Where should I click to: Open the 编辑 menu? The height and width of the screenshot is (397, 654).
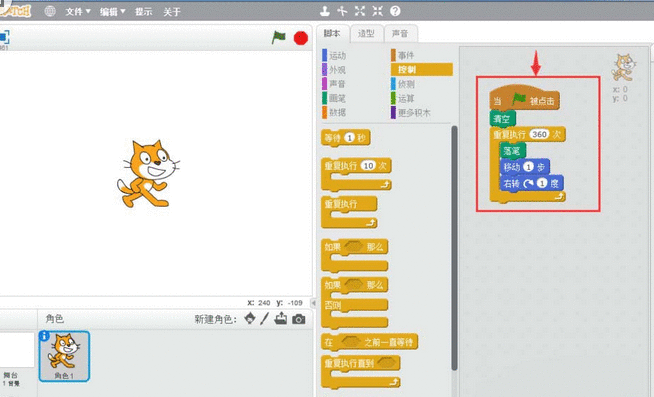[112, 12]
